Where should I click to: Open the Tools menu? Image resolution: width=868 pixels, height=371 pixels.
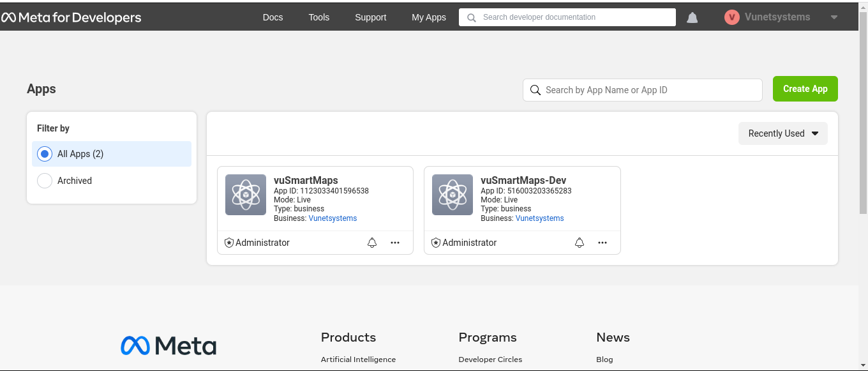tap(318, 17)
